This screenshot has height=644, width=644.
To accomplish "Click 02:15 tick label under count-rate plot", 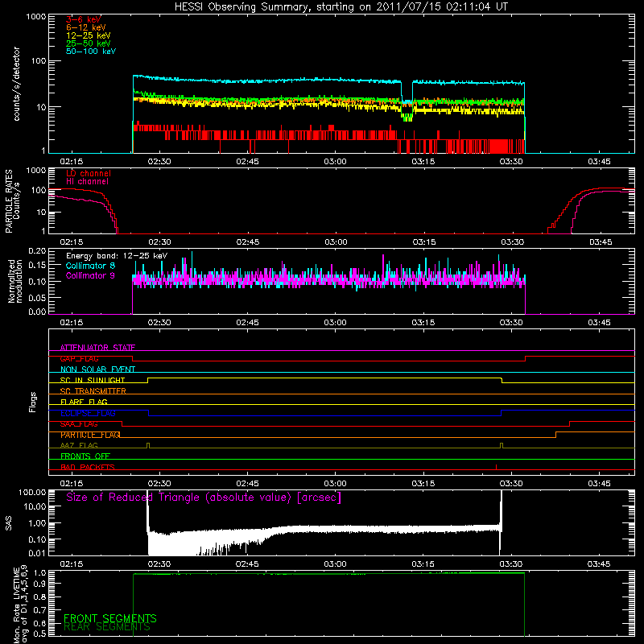I will click(x=72, y=162).
